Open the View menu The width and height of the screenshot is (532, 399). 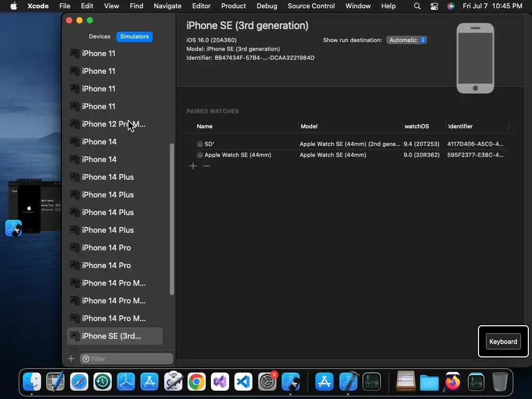[x=111, y=6]
